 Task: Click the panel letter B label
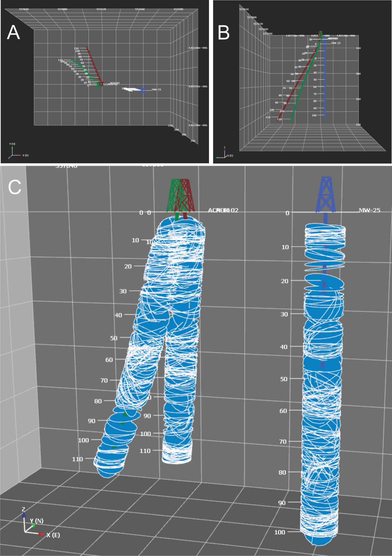click(224, 33)
